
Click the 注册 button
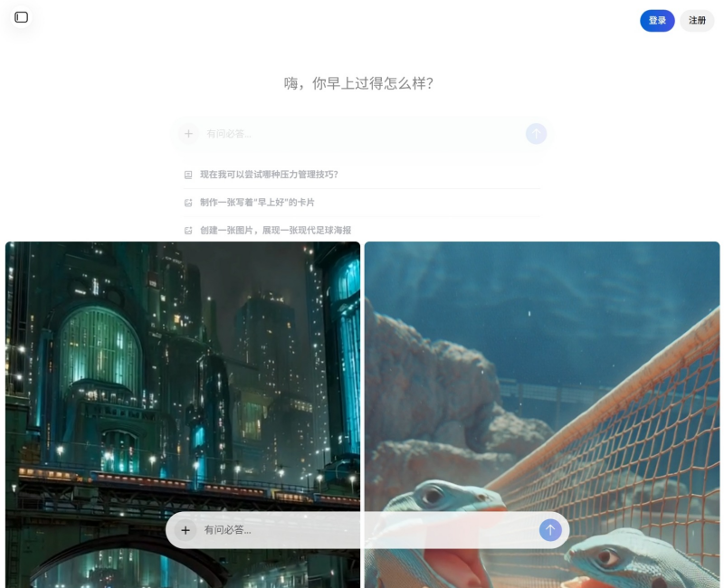point(696,20)
